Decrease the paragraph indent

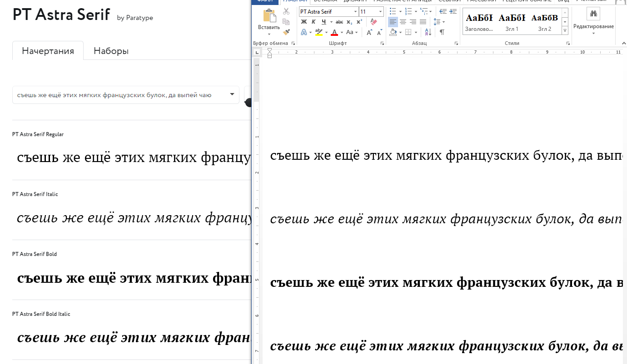[x=443, y=11]
